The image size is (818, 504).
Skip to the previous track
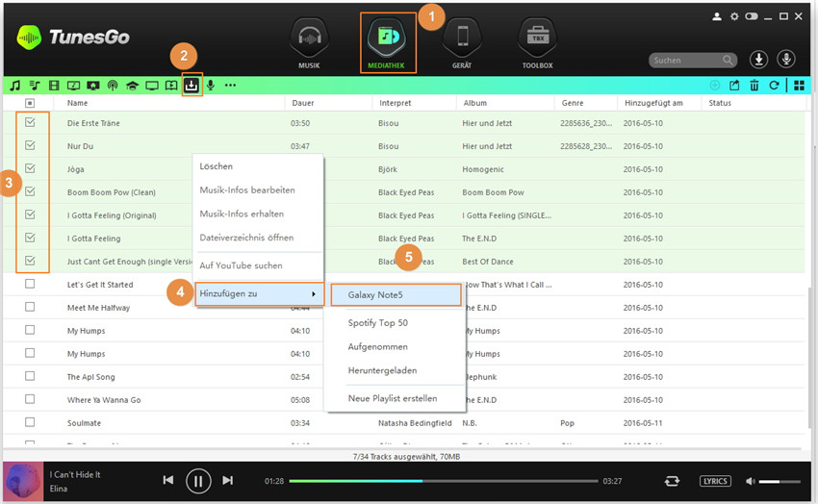[x=168, y=480]
